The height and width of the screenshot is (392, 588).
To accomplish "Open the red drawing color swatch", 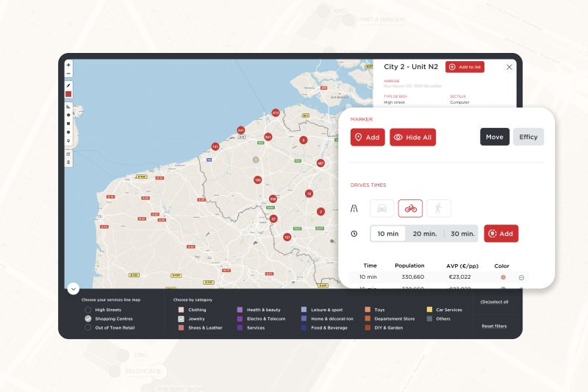I will pos(68,94).
